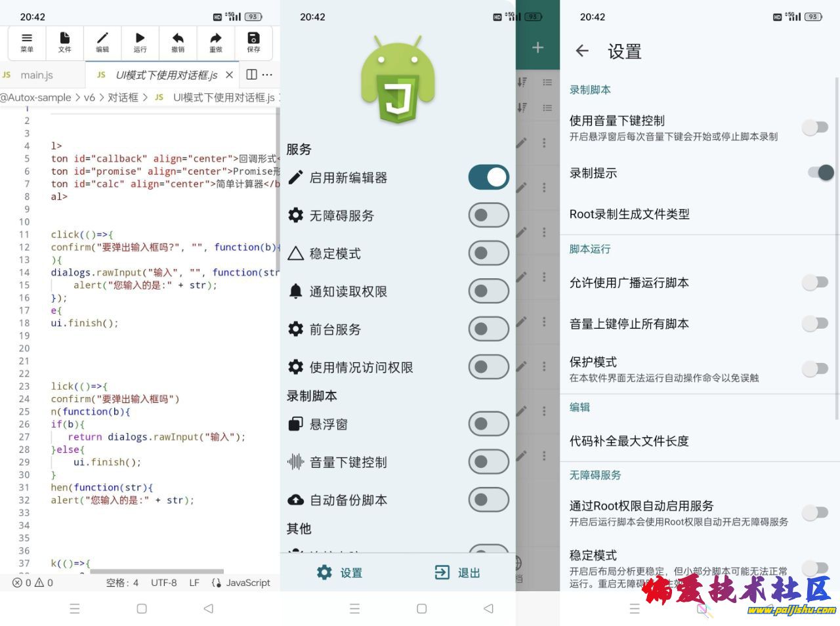Open JavaScript language mode selector
Viewport: 840px width, 626px height.
tap(241, 583)
